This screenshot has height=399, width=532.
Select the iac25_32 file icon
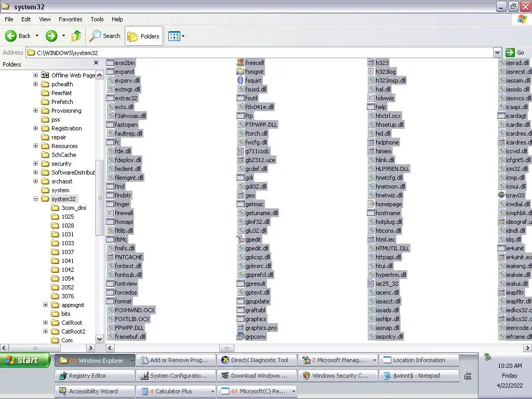(371, 283)
